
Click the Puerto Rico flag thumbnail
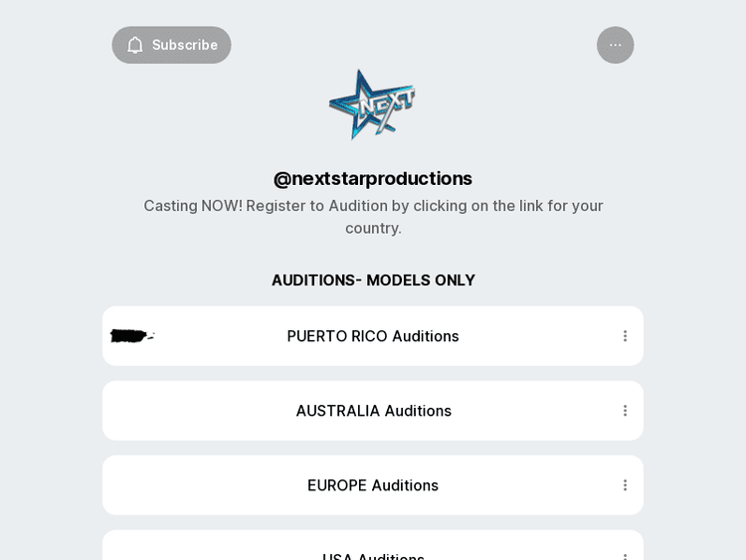point(131,336)
